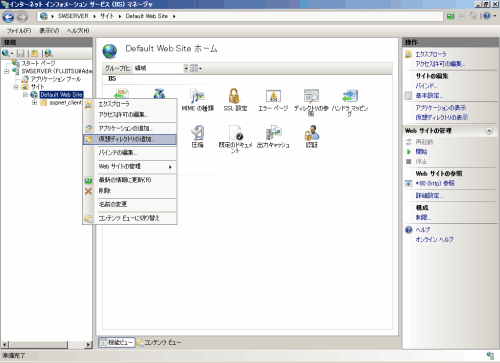Screen dimensions: 500x363
Task: Expand the aspnet_client folder node
Action: pos(34,103)
